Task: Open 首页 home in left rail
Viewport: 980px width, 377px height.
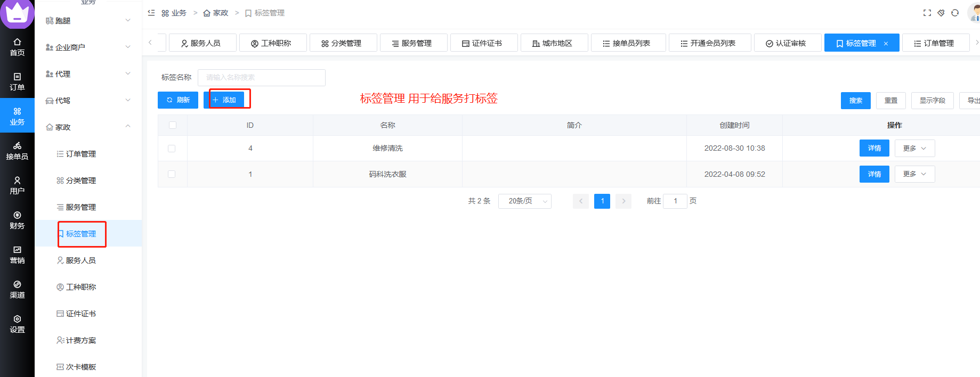Action: point(17,47)
